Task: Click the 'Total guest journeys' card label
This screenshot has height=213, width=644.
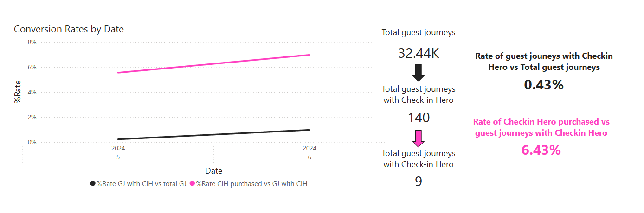Action: click(419, 33)
